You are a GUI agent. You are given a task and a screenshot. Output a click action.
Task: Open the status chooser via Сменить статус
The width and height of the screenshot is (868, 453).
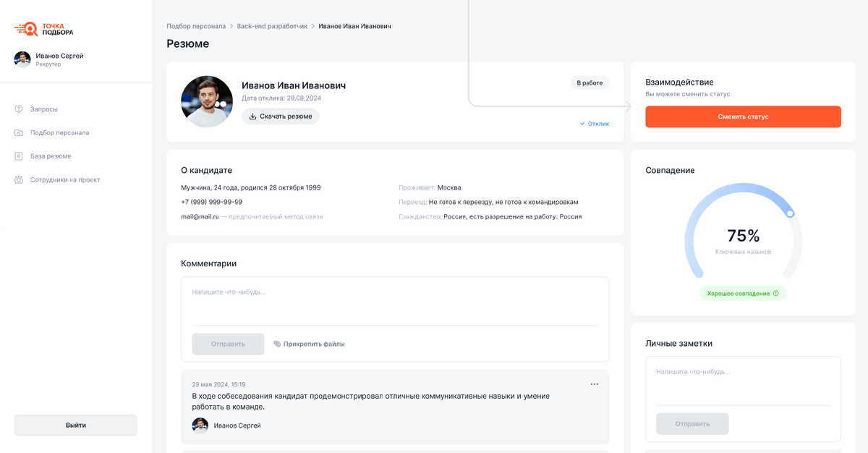click(x=743, y=117)
